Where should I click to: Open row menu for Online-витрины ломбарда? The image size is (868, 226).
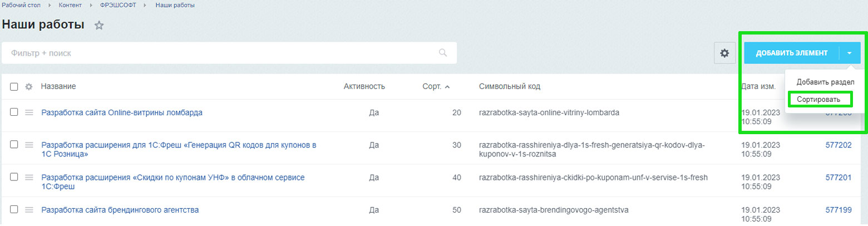[29, 112]
